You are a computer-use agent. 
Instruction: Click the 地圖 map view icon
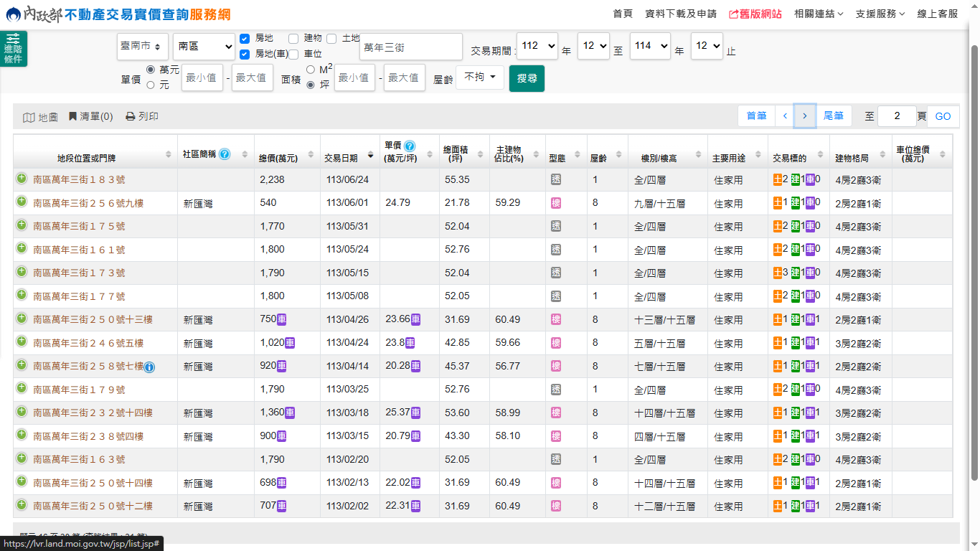click(29, 117)
